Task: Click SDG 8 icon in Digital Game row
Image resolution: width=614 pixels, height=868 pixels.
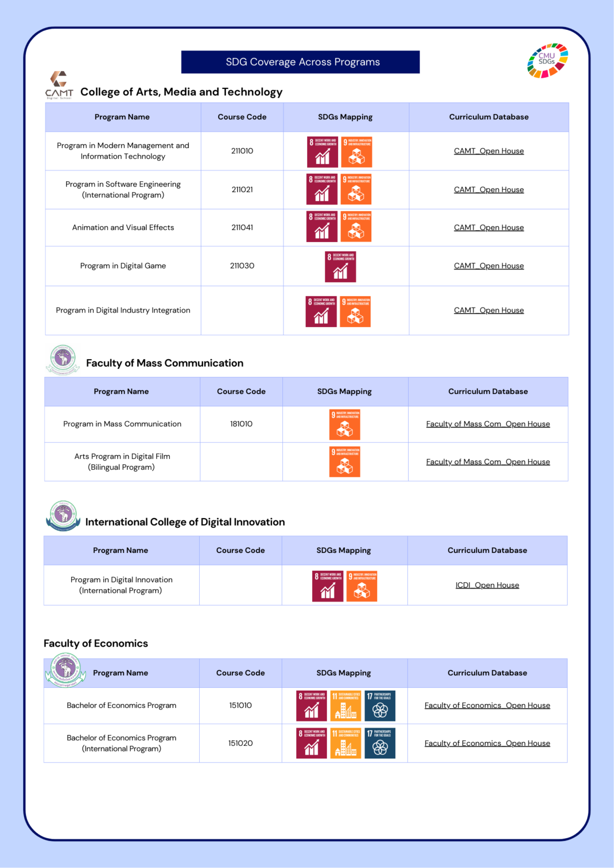Action: pos(340,267)
